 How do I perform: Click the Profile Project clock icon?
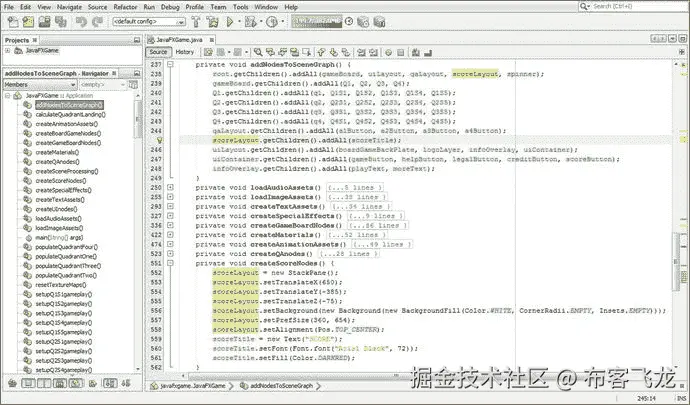pyautogui.click(x=272, y=22)
